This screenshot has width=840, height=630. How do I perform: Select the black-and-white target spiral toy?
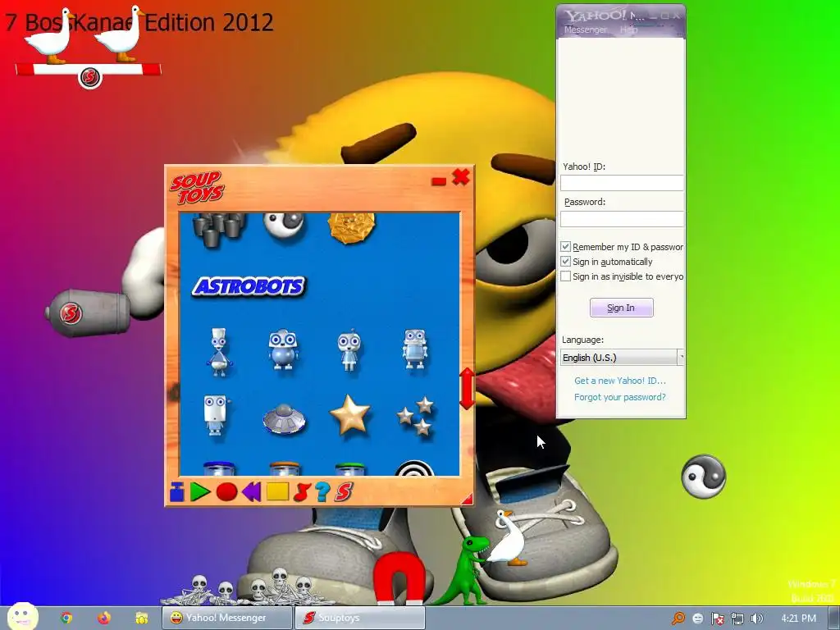tap(414, 468)
